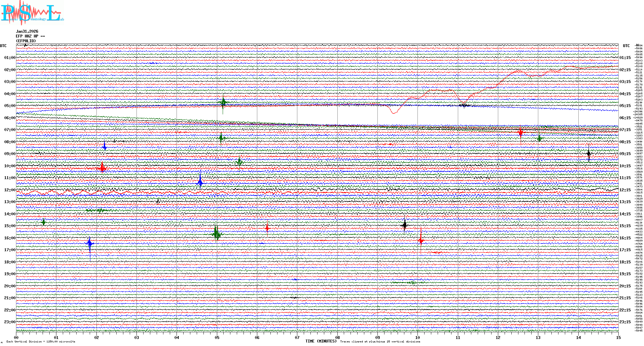Click the (EFPALIO) station name
This screenshot has height=346, width=644.
tap(26, 41)
